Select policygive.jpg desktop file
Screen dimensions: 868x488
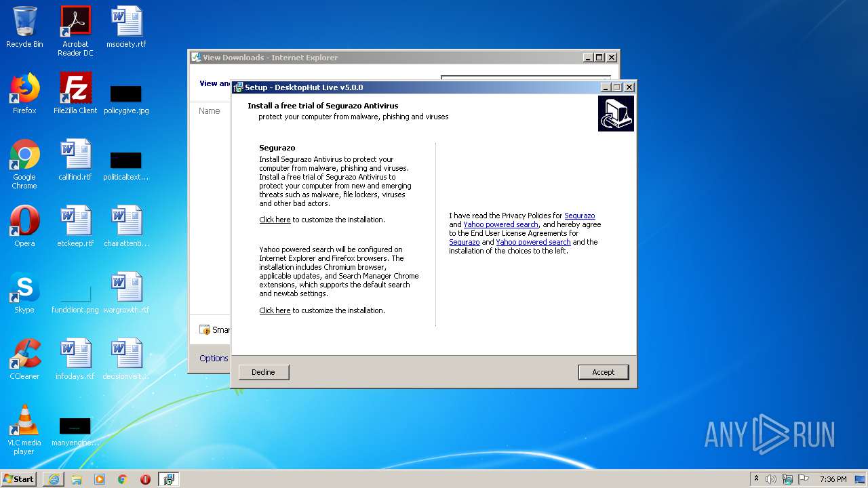click(126, 99)
